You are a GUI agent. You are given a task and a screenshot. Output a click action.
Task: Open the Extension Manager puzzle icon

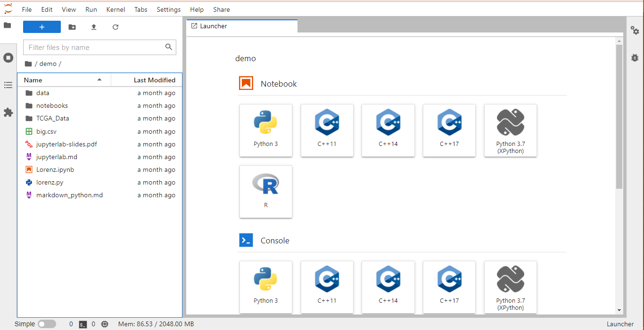point(8,112)
